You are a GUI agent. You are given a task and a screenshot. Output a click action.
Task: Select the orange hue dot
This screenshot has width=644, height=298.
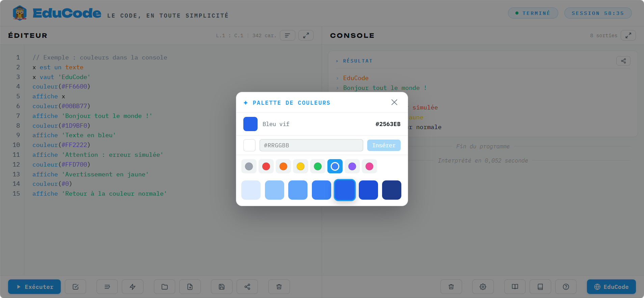283,166
